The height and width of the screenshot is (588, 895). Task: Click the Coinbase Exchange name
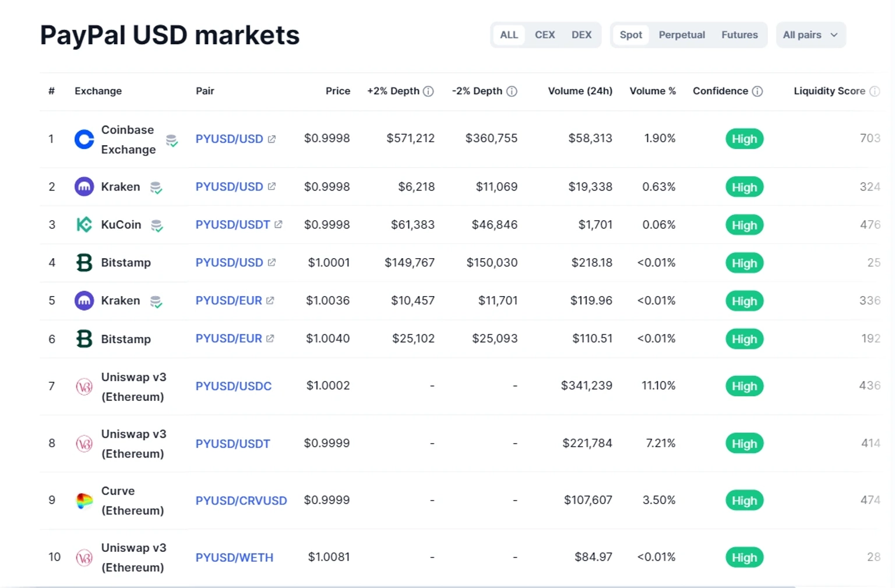128,139
